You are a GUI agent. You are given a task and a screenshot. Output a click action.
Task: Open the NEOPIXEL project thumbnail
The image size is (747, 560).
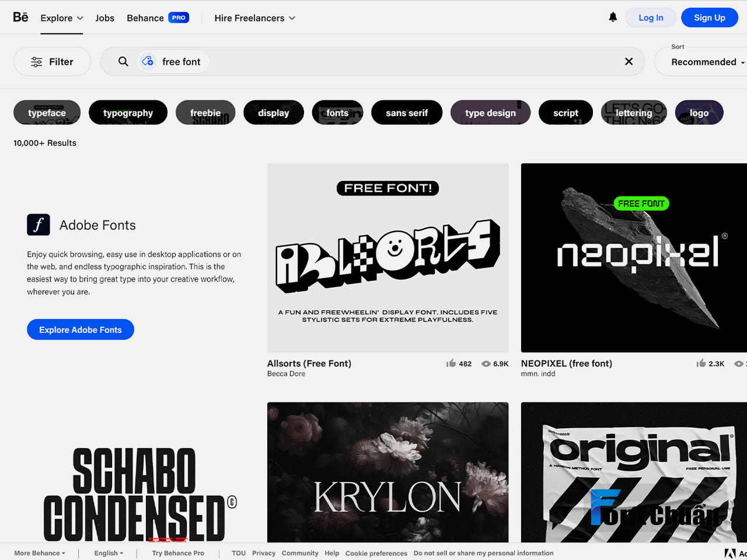coord(634,258)
